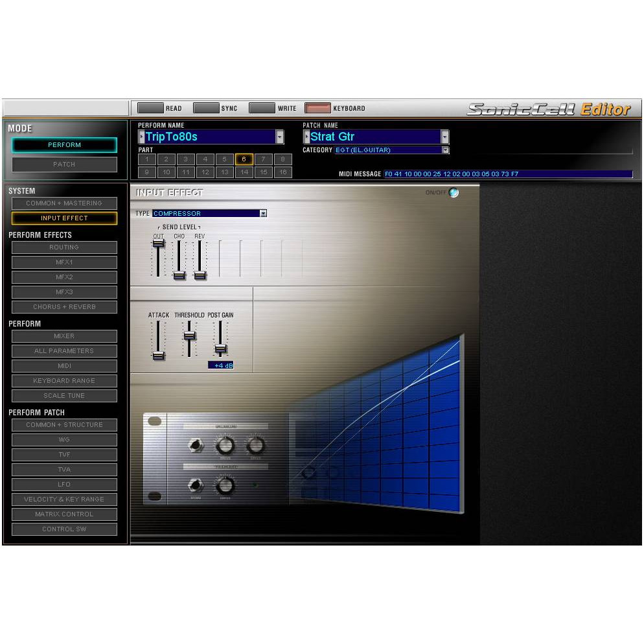The width and height of the screenshot is (644, 644).
Task: Expand the Category EGT (EL.GUITAR) dropdown
Action: coord(446,150)
